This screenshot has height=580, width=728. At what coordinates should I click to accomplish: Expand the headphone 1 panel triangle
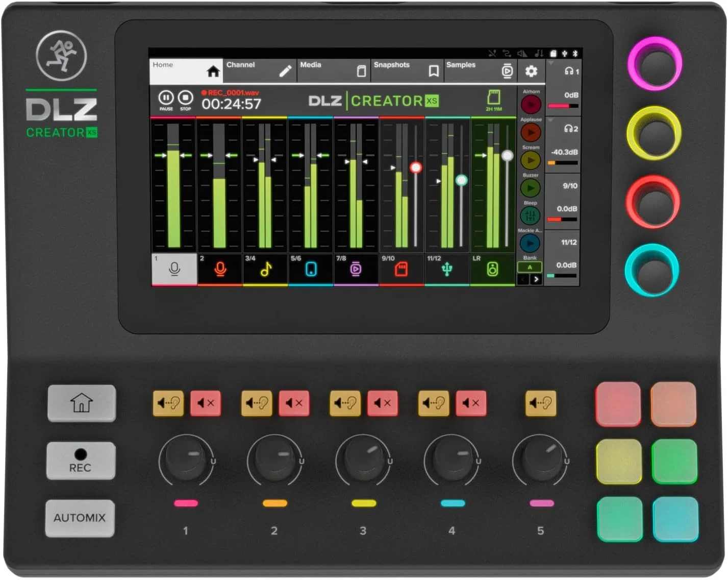tap(551, 63)
